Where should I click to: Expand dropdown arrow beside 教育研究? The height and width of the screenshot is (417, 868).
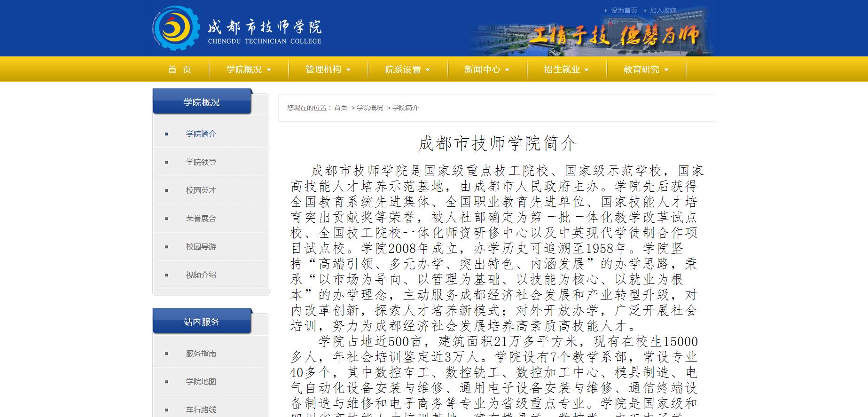(x=666, y=70)
